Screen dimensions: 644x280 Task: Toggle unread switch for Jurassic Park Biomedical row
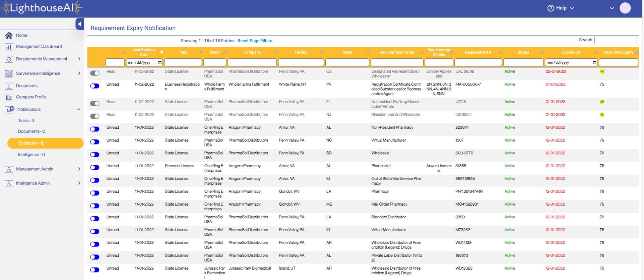tap(95, 270)
